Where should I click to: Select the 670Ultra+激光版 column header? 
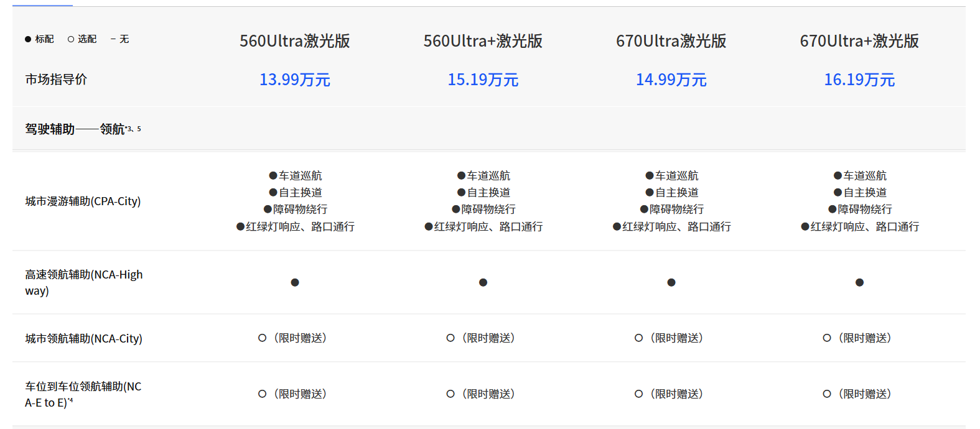(859, 41)
